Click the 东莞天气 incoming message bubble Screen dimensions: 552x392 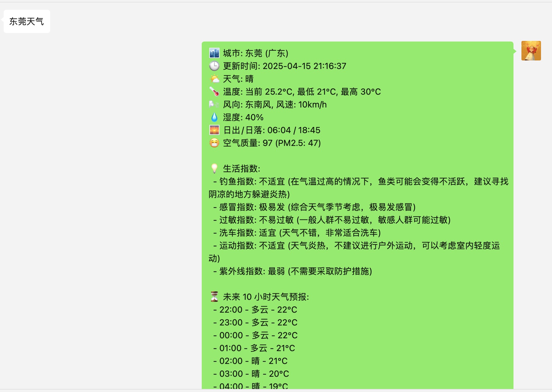27,21
